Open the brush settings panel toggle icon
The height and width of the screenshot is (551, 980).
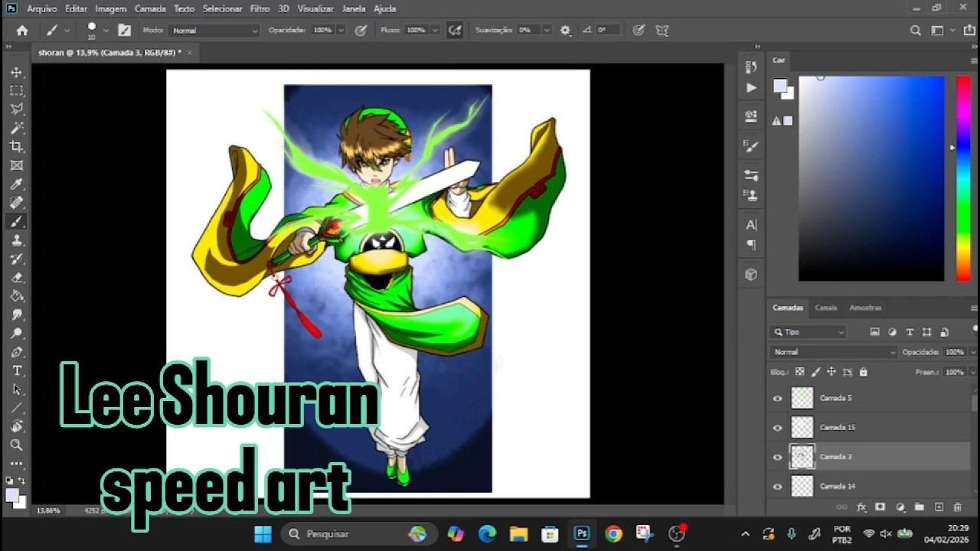[124, 31]
